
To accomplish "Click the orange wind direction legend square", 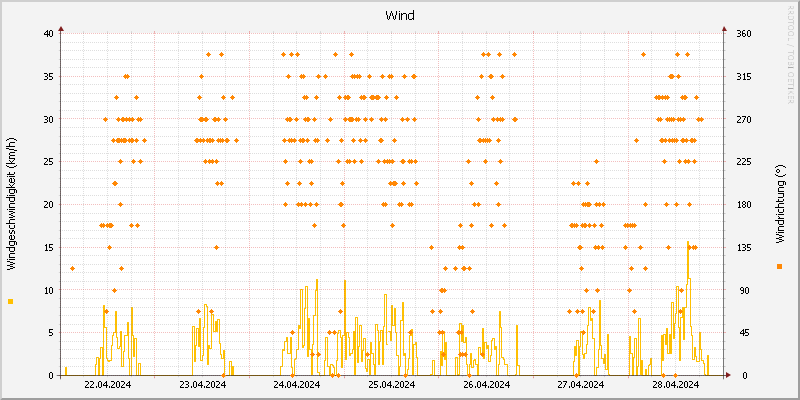I will (779, 266).
